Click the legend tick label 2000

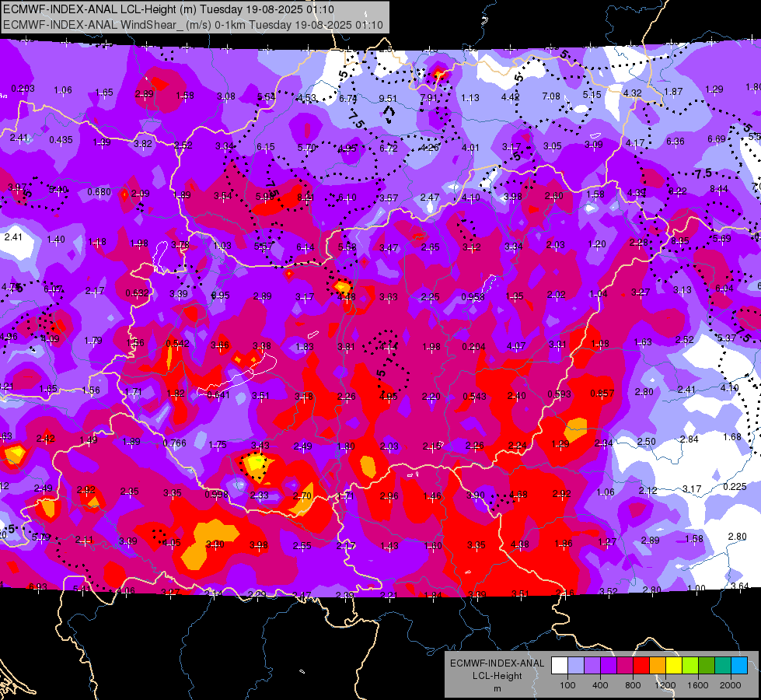(731, 685)
